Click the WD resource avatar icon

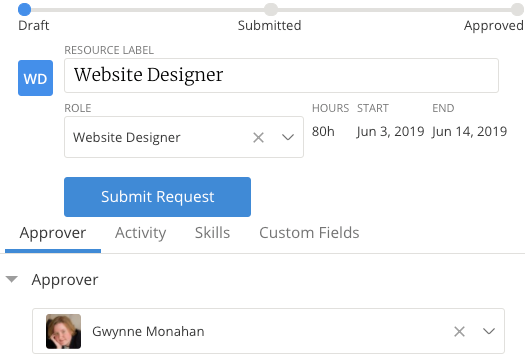click(x=35, y=78)
